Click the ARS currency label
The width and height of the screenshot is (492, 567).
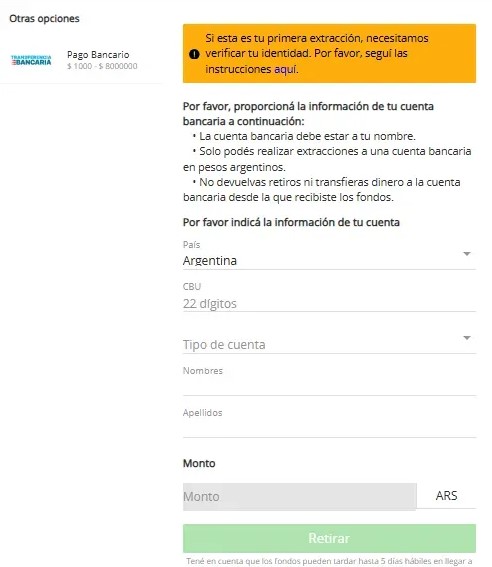pyautogui.click(x=446, y=495)
